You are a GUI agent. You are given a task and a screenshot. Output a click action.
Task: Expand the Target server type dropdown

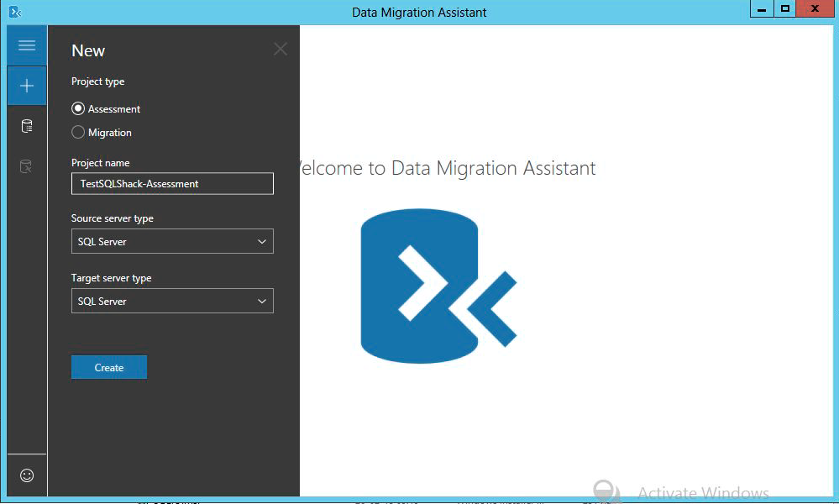coord(172,301)
